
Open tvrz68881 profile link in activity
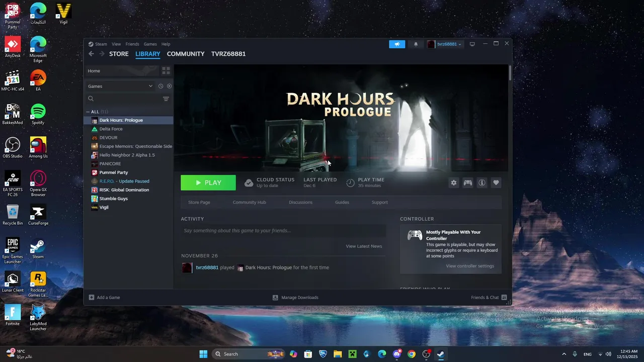207,267
